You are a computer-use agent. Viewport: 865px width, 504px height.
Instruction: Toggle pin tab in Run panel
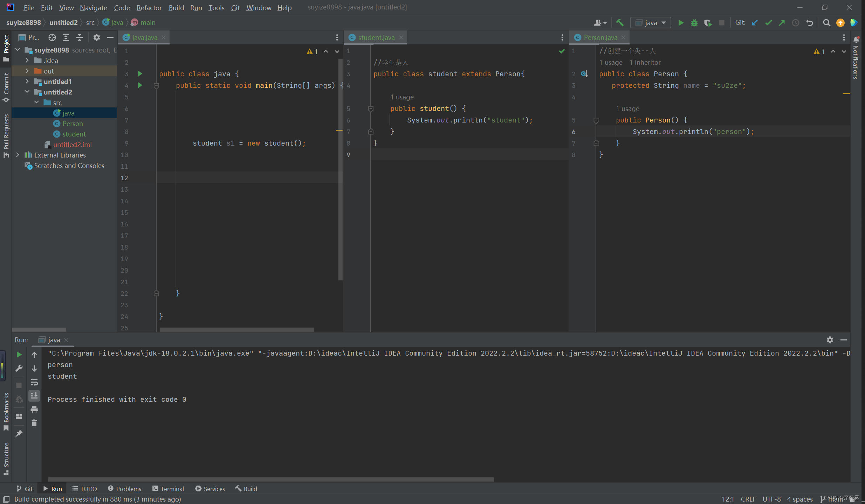[19, 433]
